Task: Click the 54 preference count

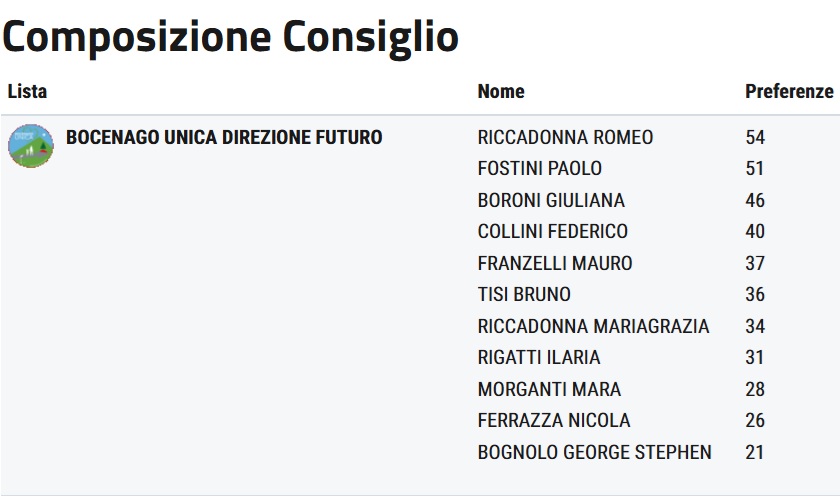Action: pyautogui.click(x=755, y=137)
